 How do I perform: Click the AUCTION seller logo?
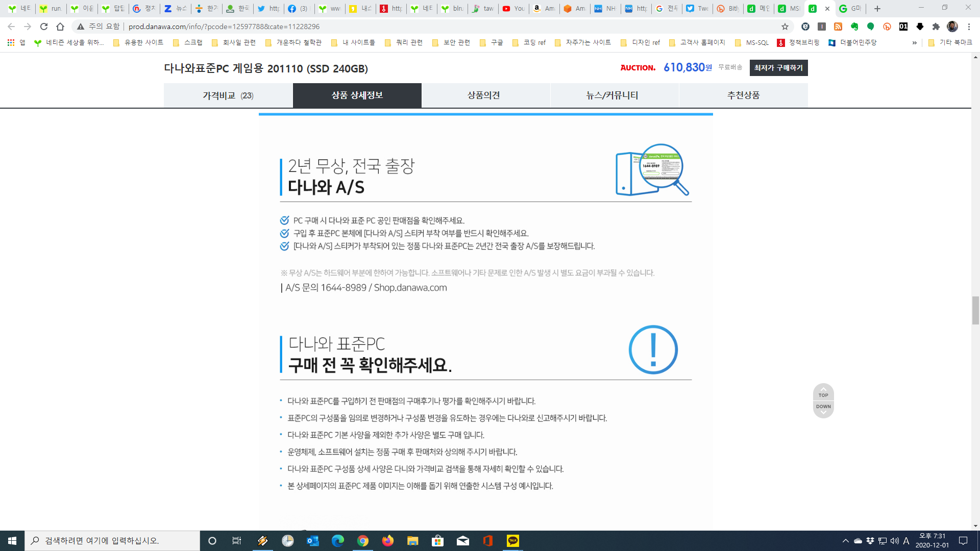coord(638,68)
